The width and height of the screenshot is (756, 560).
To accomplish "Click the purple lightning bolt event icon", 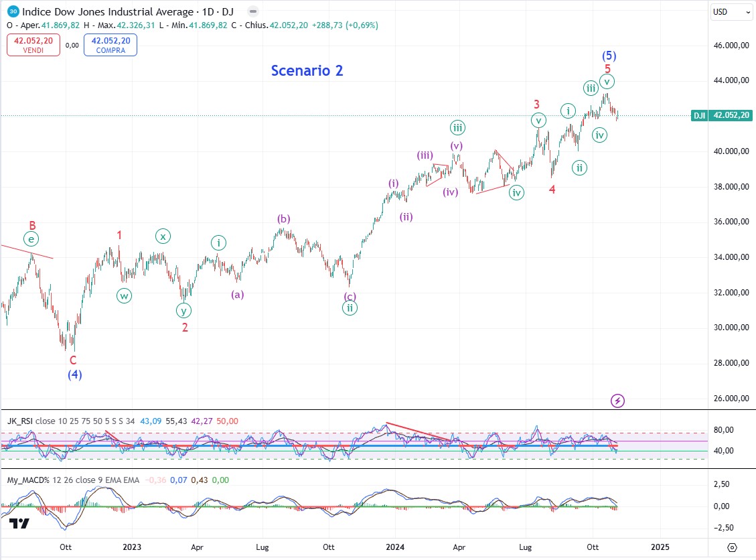I will tap(617, 401).
